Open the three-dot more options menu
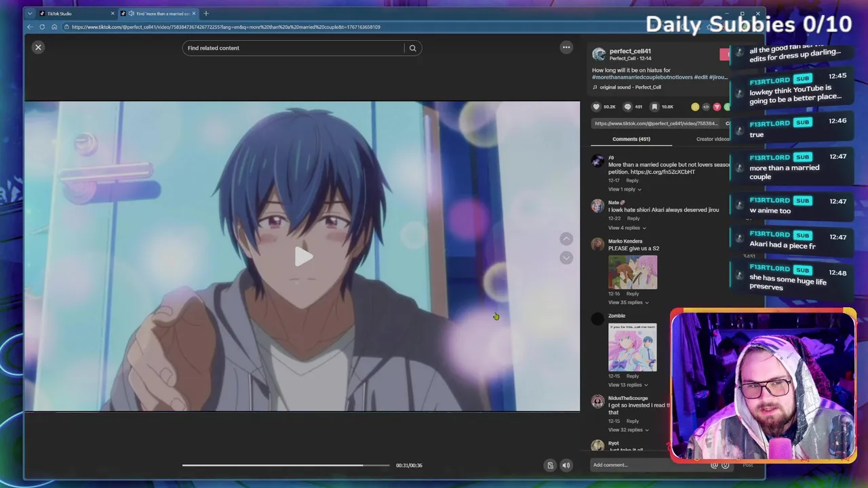 (566, 47)
